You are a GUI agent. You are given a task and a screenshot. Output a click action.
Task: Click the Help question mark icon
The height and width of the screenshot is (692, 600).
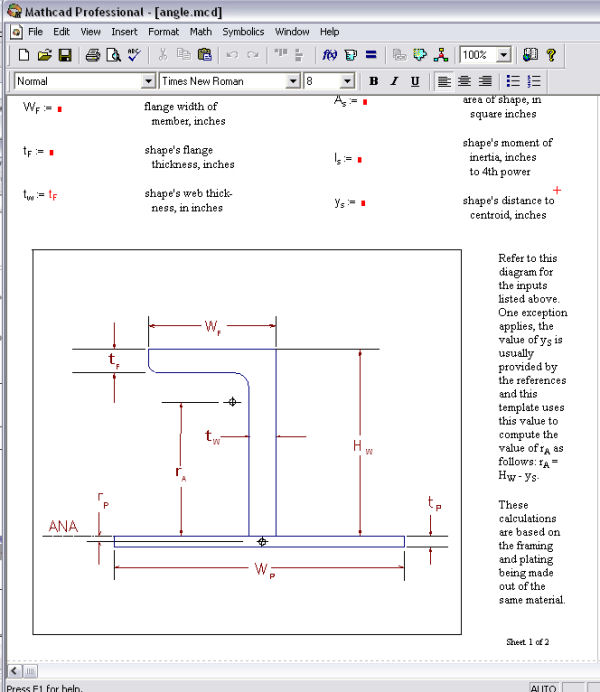click(x=550, y=55)
